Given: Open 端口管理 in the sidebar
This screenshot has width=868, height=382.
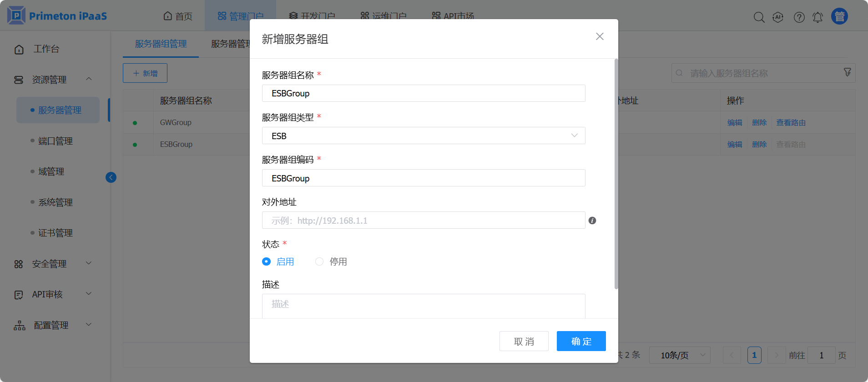Looking at the screenshot, I should click(x=56, y=141).
